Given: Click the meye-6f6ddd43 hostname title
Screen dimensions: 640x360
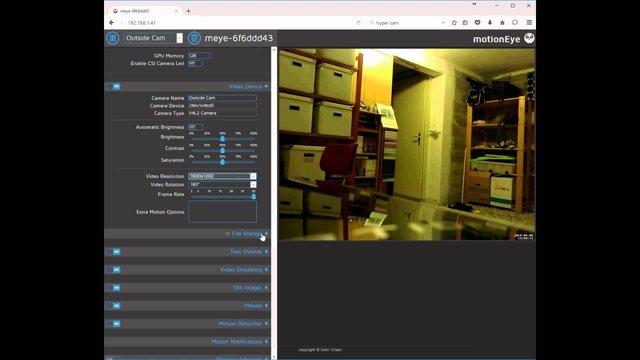Looking at the screenshot, I should click(239, 38).
